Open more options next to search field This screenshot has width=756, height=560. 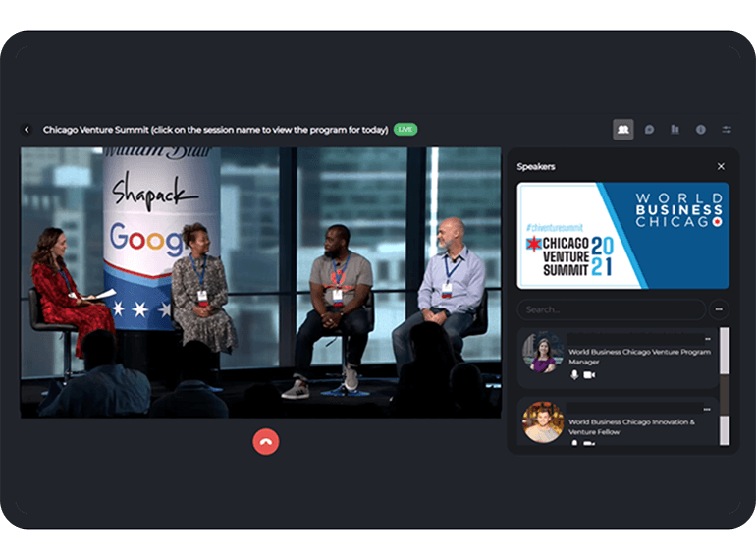720,309
